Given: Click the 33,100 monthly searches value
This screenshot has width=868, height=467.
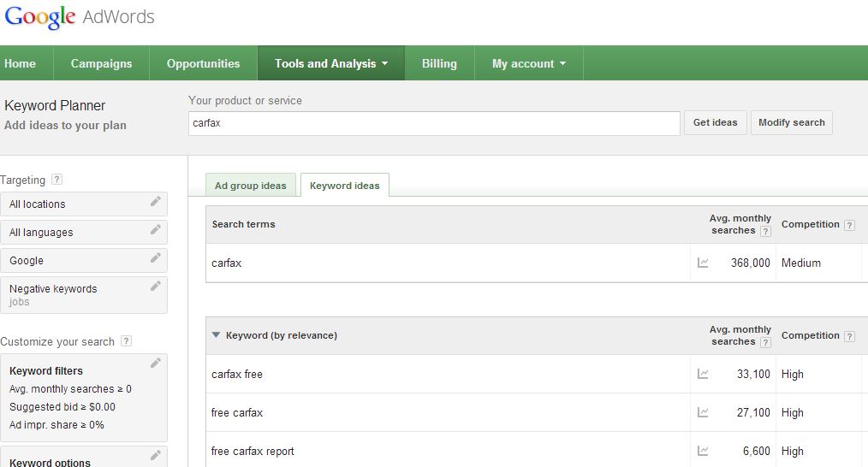Looking at the screenshot, I should (x=753, y=374).
